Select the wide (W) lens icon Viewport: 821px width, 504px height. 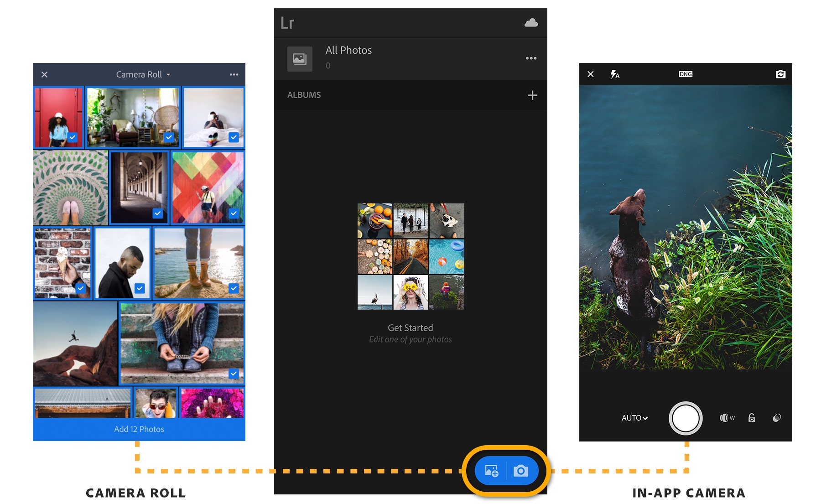point(727,417)
